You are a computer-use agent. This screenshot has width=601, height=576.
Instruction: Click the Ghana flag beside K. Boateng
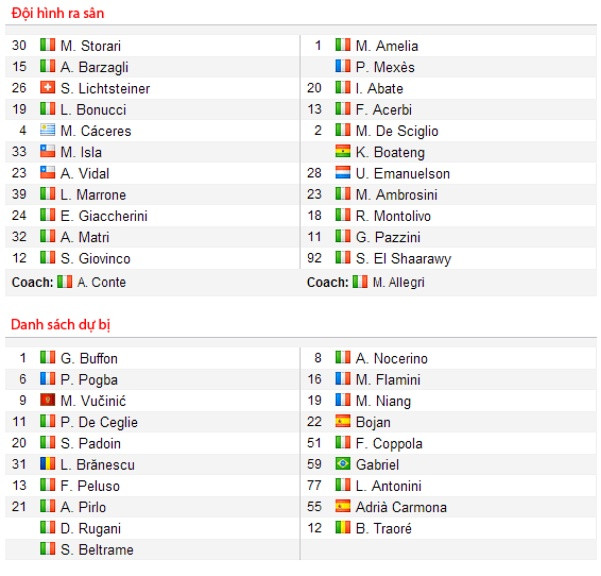click(342, 152)
